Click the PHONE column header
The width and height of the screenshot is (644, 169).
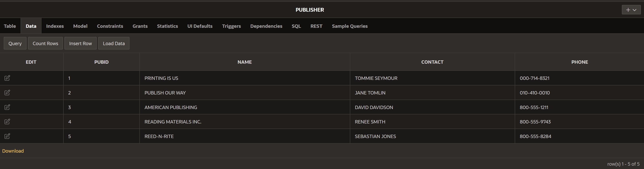pyautogui.click(x=580, y=62)
